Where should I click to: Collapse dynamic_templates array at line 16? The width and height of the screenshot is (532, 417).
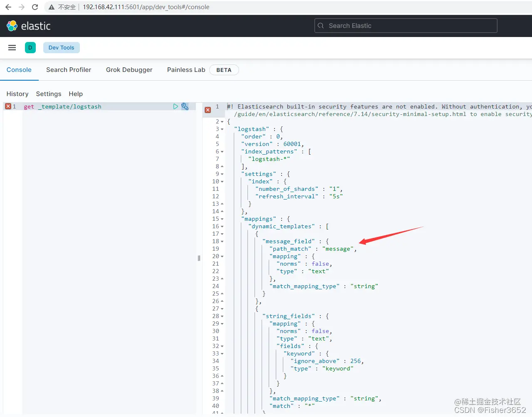pyautogui.click(x=222, y=227)
